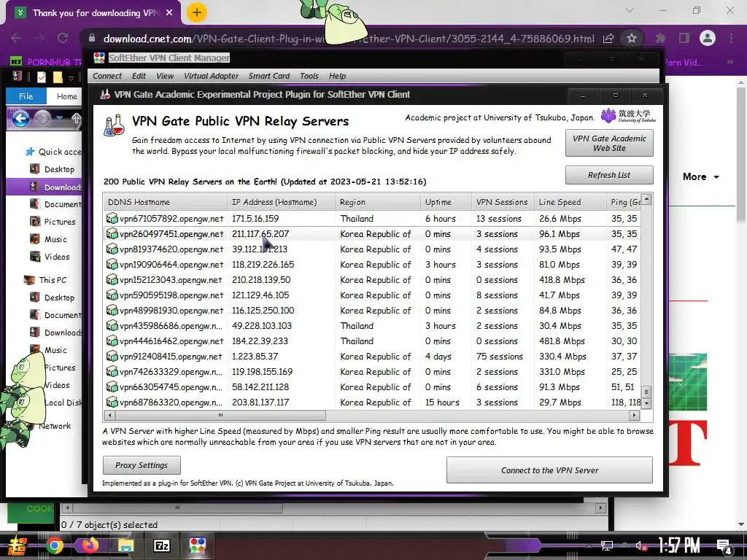Click the 75 sessions cell
Screen dimensions: 747x560
(499, 356)
